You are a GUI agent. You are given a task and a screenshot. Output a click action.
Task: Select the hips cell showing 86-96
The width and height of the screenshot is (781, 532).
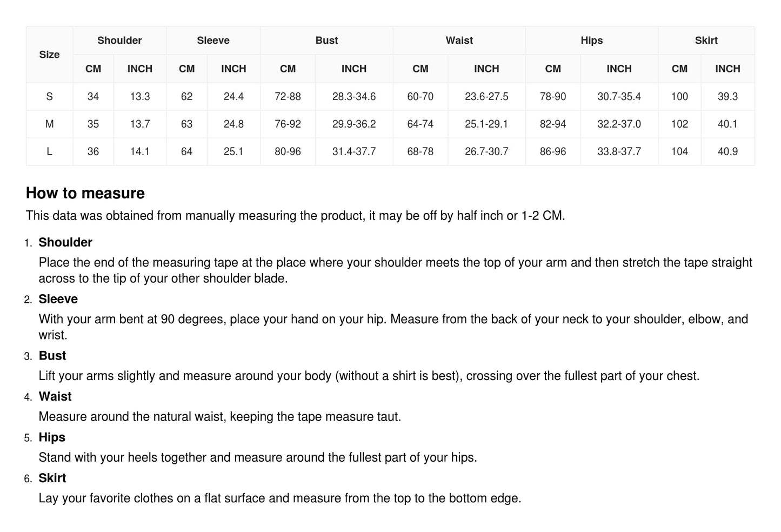[553, 152]
